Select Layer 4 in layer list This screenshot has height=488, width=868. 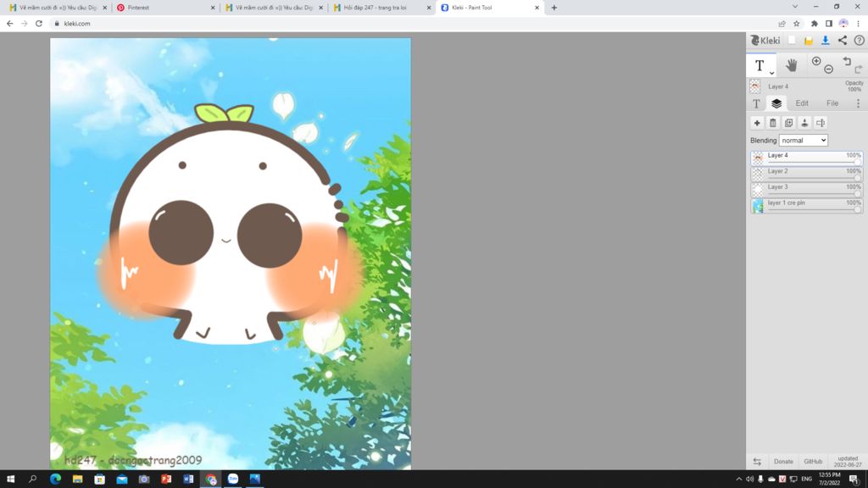point(807,158)
